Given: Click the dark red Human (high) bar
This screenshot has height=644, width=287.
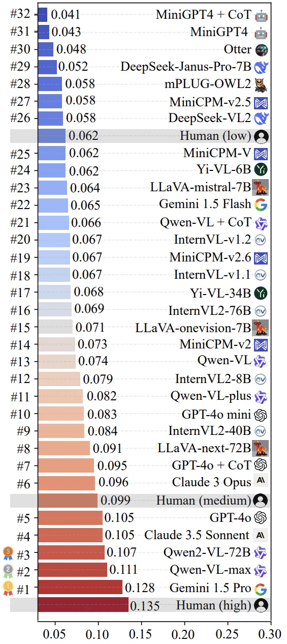Looking at the screenshot, I should (83, 605).
